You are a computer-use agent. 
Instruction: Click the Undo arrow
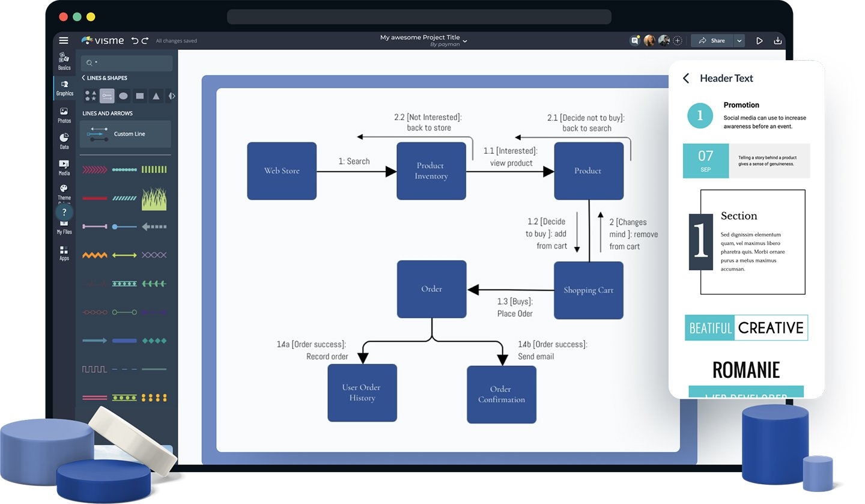pyautogui.click(x=135, y=40)
